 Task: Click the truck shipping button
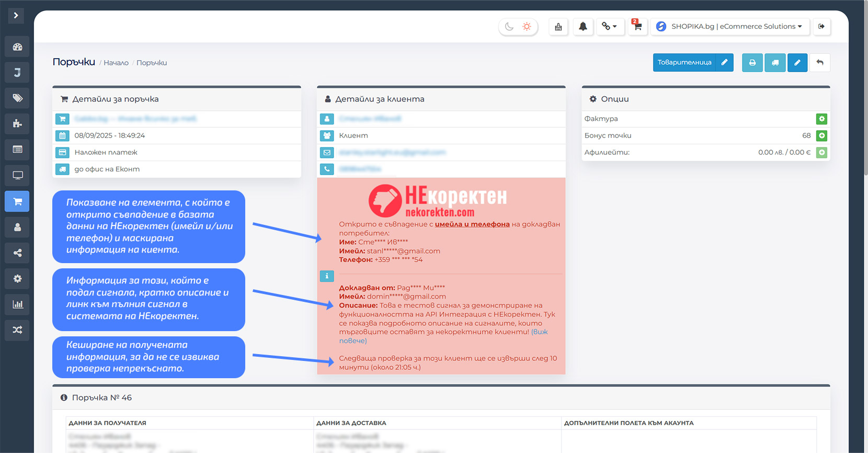(775, 63)
